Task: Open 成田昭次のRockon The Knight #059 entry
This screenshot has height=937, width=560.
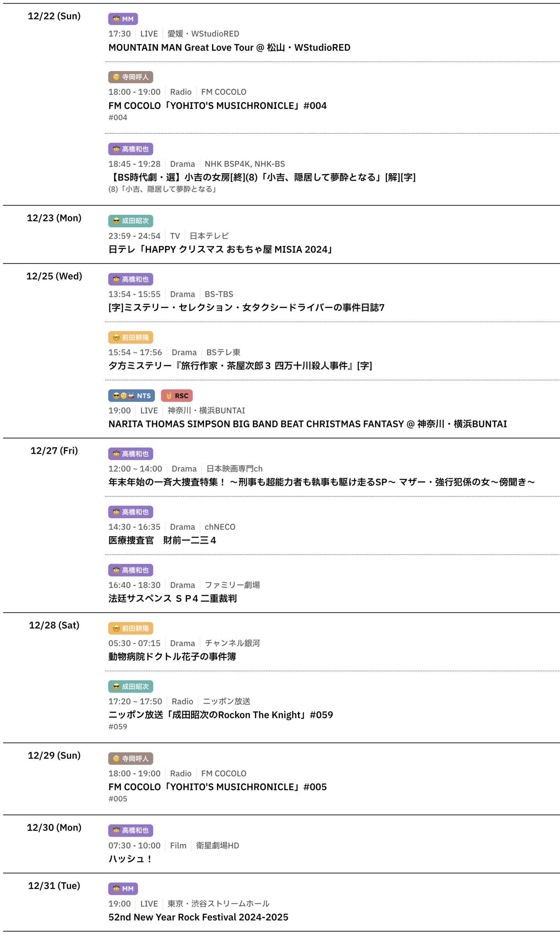Action: pyautogui.click(x=220, y=715)
